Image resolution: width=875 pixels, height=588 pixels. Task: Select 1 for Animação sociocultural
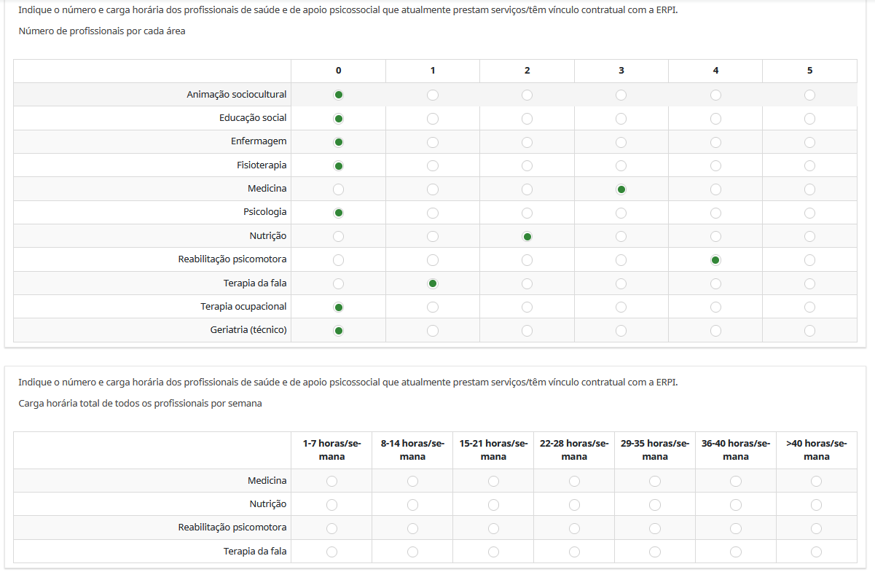coord(433,95)
